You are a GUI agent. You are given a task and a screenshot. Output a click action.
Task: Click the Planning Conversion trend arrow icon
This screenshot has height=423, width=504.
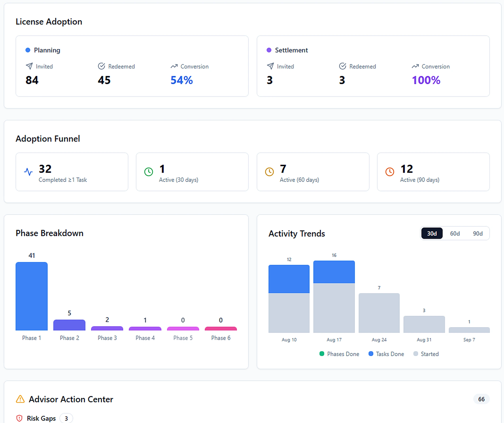click(174, 66)
